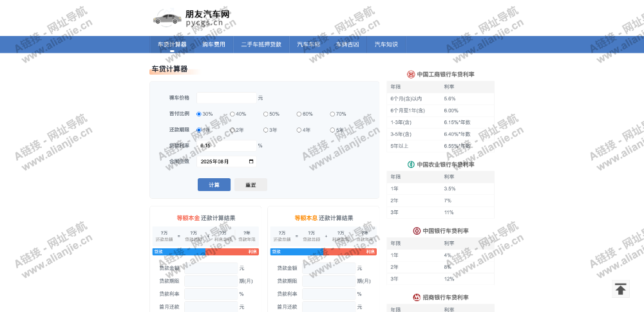Open the 购车费用 tab
The height and width of the screenshot is (312, 644).
pos(214,44)
